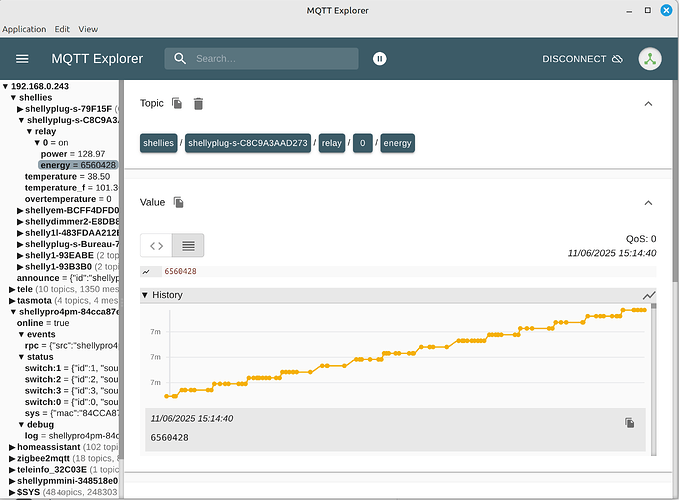679x500 pixels.
Task: Select power = 128.97 topic
Action: coord(73,154)
